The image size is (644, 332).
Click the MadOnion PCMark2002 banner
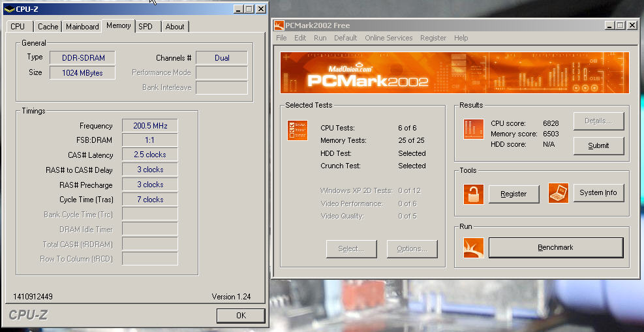[454, 72]
